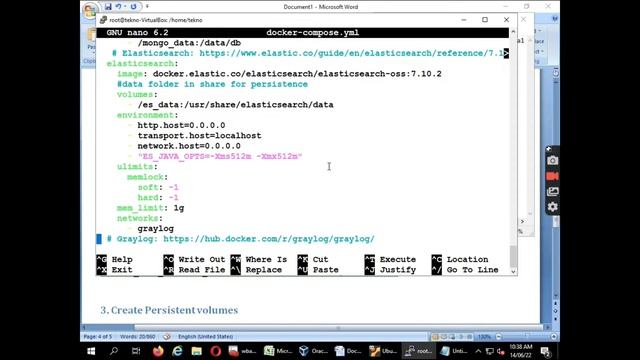
Task: Click the Save icon in Word's quick access toolbar
Action: pos(108,7)
